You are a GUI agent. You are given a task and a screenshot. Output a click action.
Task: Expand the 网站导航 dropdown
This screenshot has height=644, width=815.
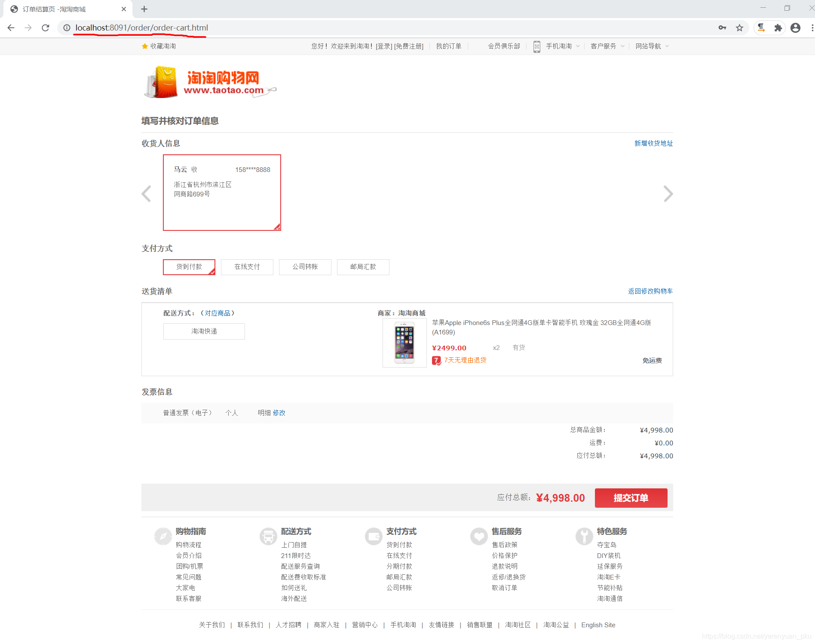pyautogui.click(x=667, y=46)
